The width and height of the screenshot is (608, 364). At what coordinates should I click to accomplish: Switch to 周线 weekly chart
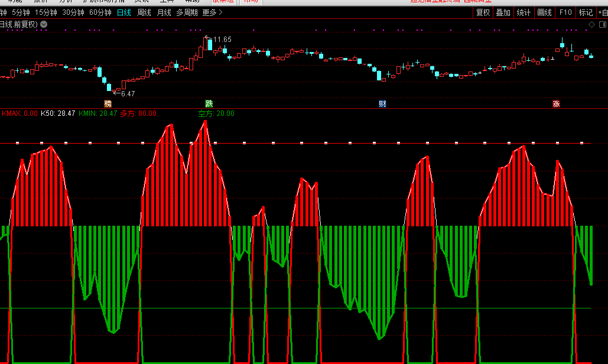144,12
